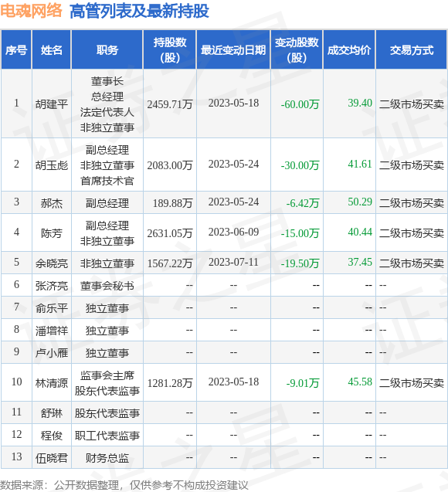The height and width of the screenshot is (492, 448).
Task: Click the name 潘增祥
Action: click(52, 331)
